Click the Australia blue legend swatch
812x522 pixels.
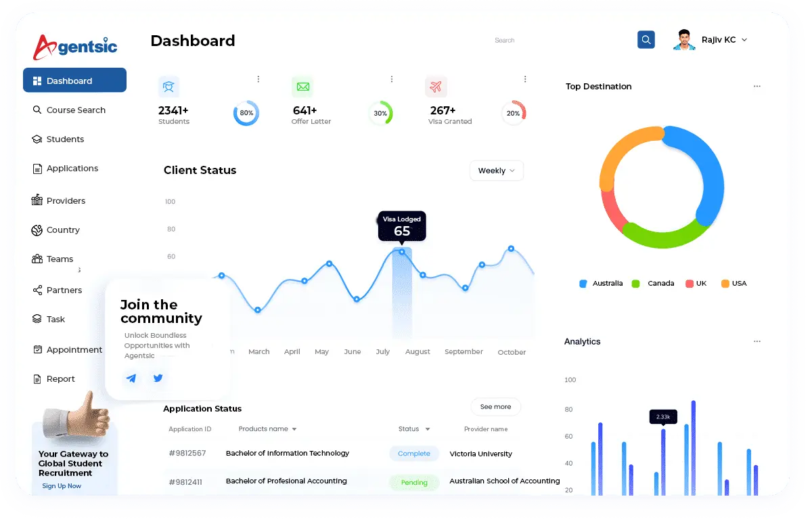point(583,284)
